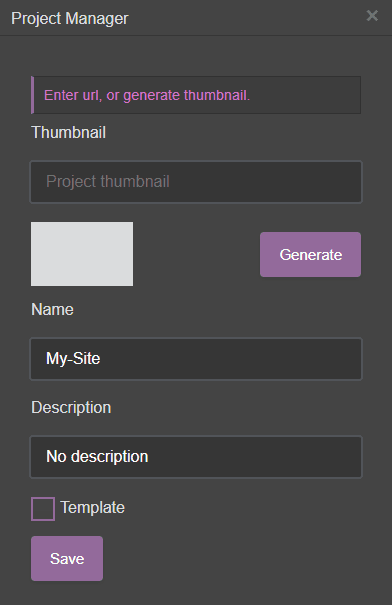The width and height of the screenshot is (392, 605).
Task: Click the Name field label
Action: coord(52,309)
